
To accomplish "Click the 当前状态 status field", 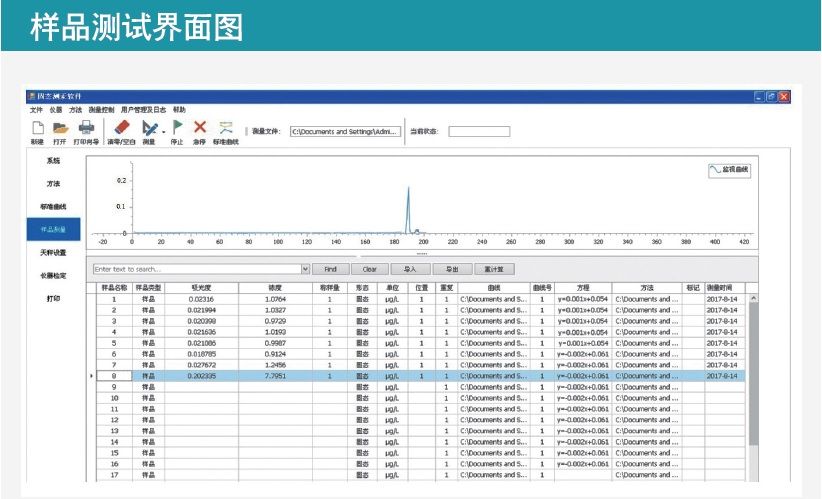I will pos(479,132).
